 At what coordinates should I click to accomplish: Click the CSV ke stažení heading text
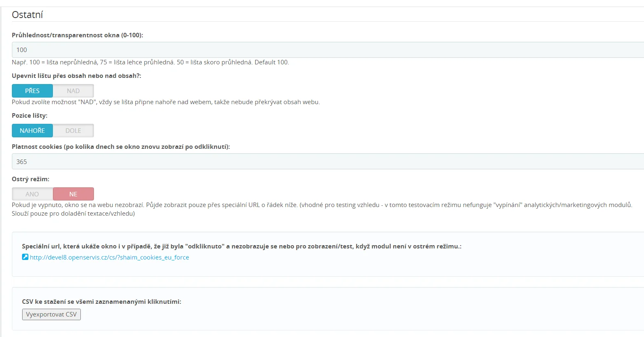pyautogui.click(x=101, y=302)
